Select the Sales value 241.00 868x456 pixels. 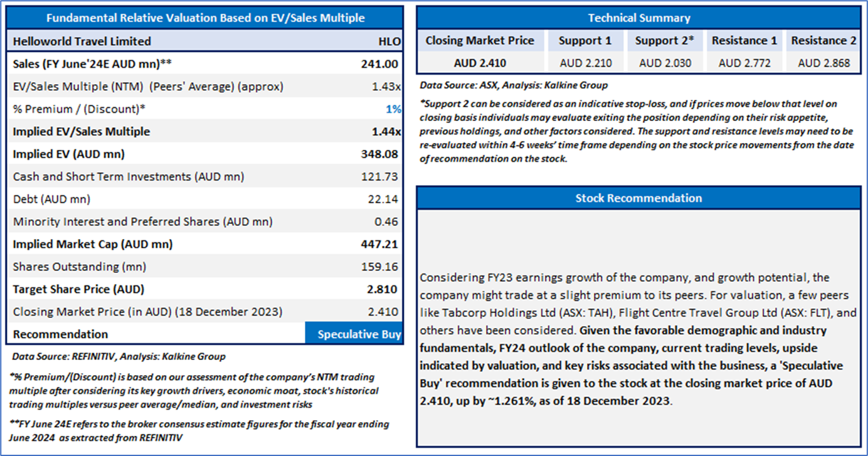[x=380, y=64]
